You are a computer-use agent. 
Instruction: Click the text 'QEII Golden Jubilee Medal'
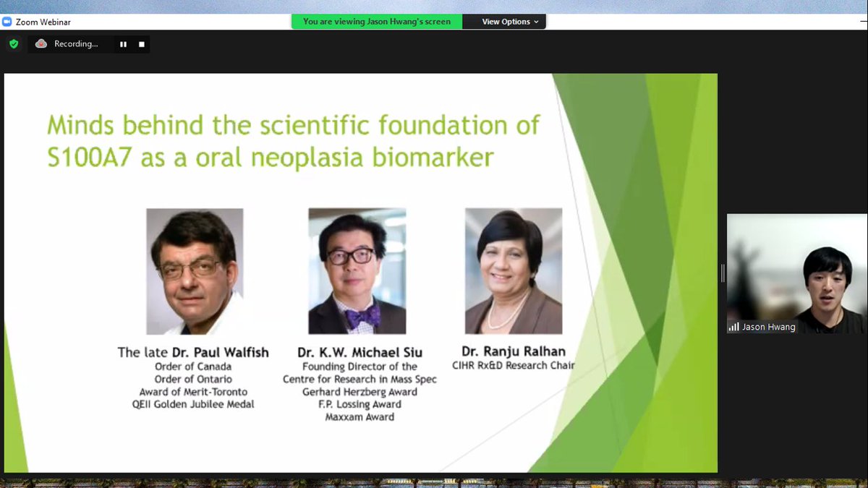(193, 404)
